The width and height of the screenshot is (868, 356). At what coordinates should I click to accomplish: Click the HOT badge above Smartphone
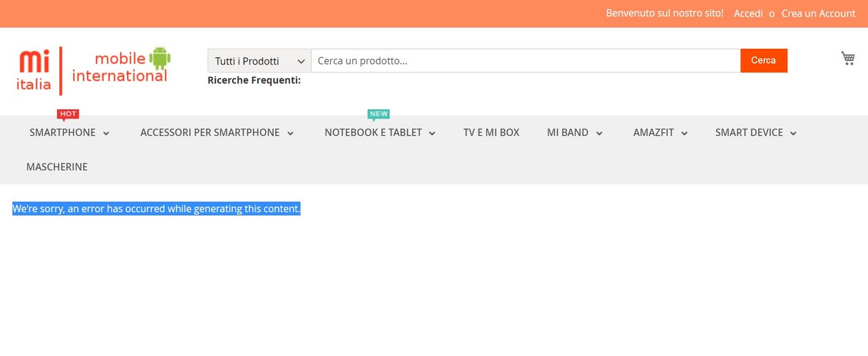[68, 115]
